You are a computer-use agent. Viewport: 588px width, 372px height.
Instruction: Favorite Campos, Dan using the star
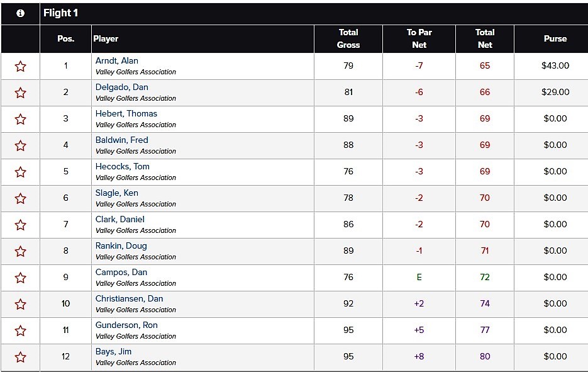point(20,278)
